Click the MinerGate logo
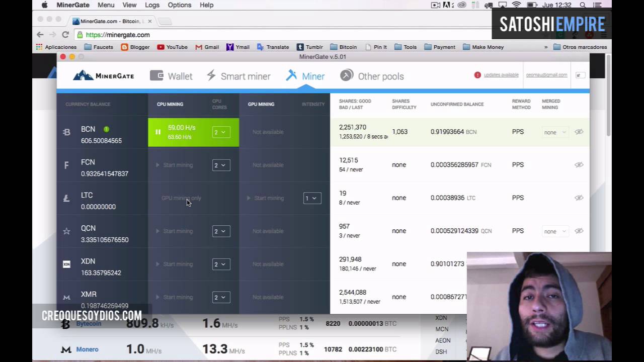This screenshot has width=644, height=362. (x=104, y=76)
